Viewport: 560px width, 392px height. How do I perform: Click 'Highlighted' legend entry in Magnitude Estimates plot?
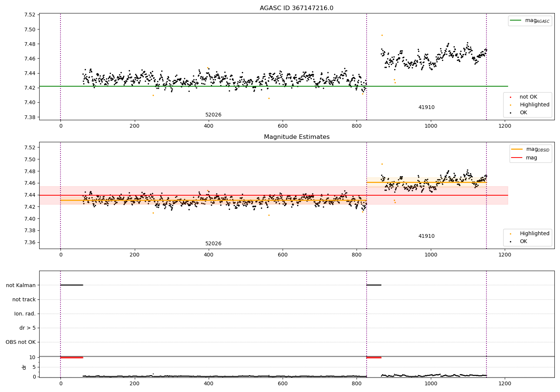(x=529, y=234)
